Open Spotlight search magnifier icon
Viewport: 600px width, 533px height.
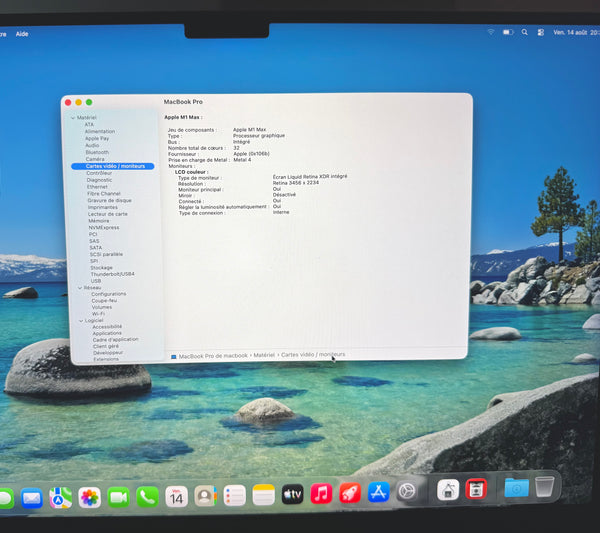coord(525,32)
